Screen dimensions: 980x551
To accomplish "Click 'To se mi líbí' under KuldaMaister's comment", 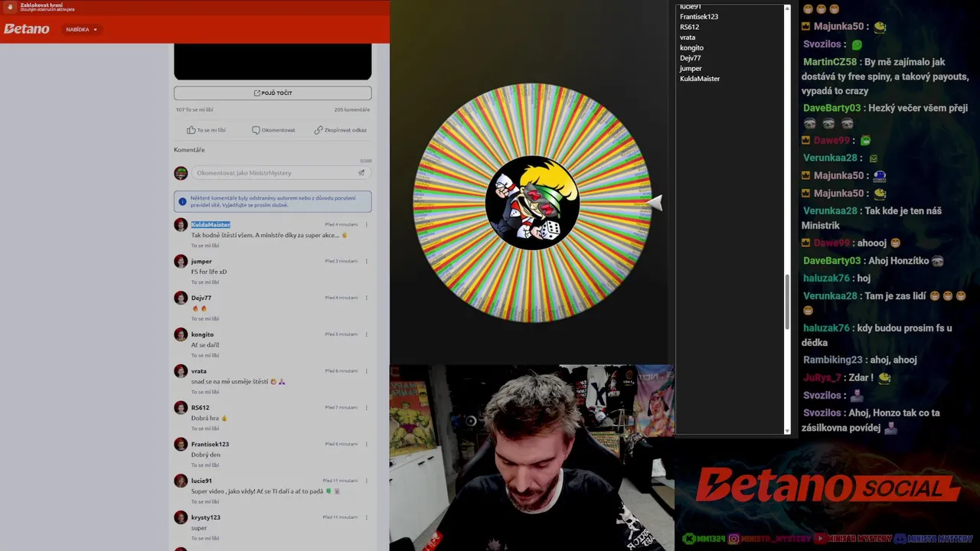I will (205, 246).
